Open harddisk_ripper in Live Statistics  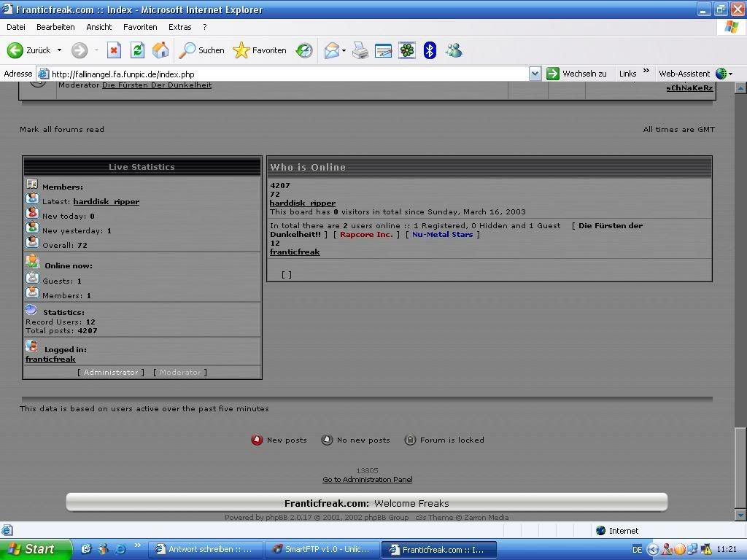click(107, 201)
